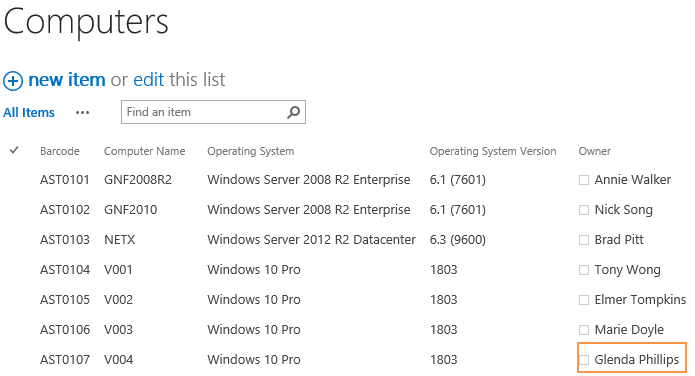695x376 pixels.
Task: Click the edit this list link
Action: tap(149, 80)
